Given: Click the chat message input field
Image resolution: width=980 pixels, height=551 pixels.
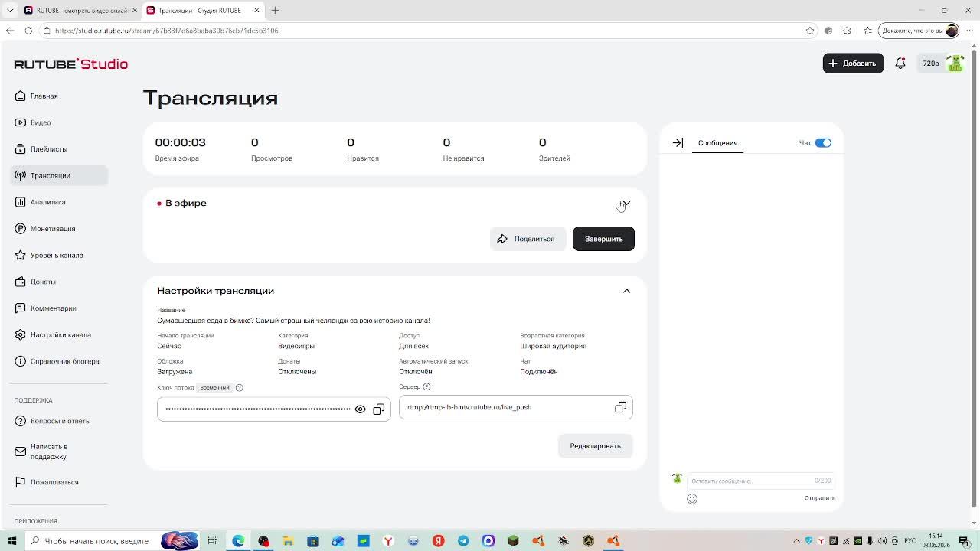Looking at the screenshot, I should pos(760,481).
